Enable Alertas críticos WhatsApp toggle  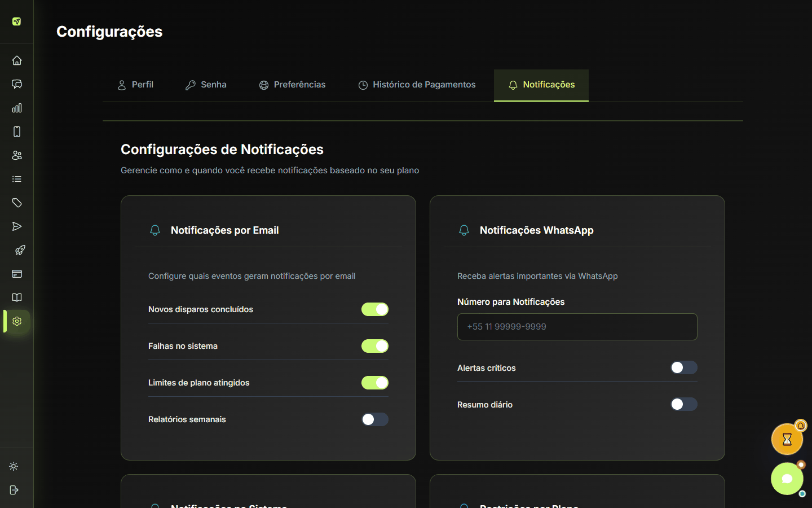click(684, 367)
